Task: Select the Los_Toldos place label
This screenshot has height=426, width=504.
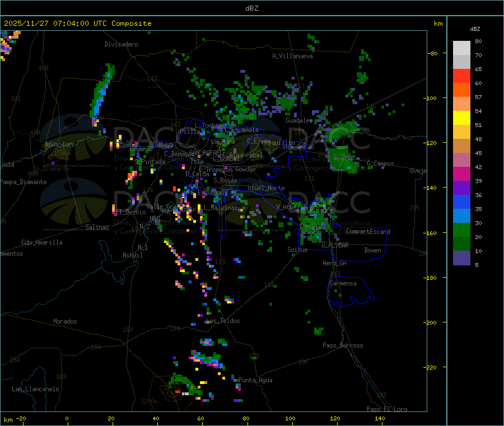Action: pyautogui.click(x=223, y=321)
